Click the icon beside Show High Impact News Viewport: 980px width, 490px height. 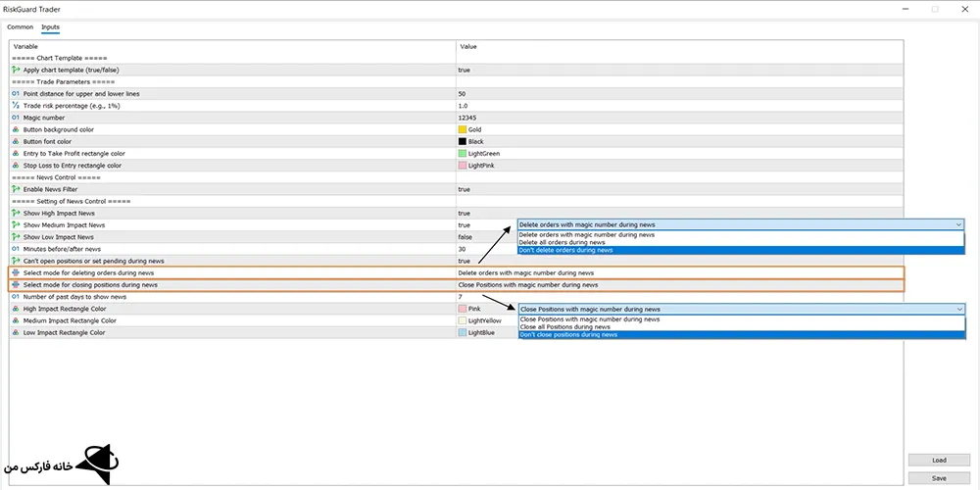[16, 213]
